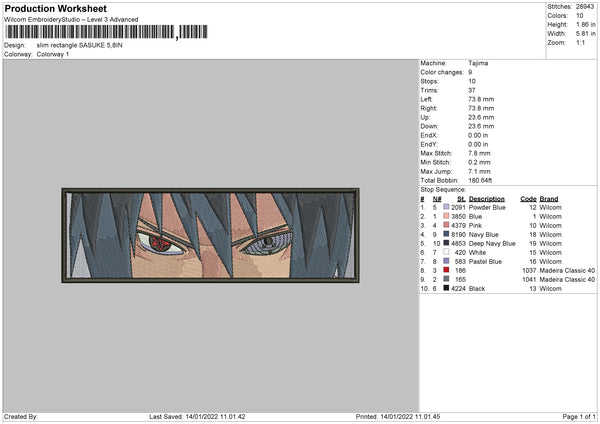Select the Deep Navy Blue swatch

click(446, 243)
